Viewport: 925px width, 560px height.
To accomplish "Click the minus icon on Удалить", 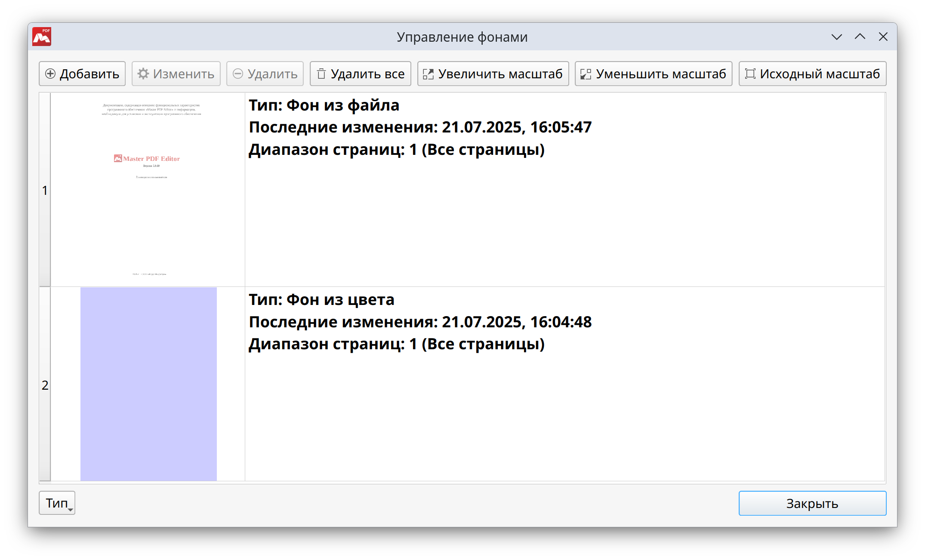I will coord(238,74).
